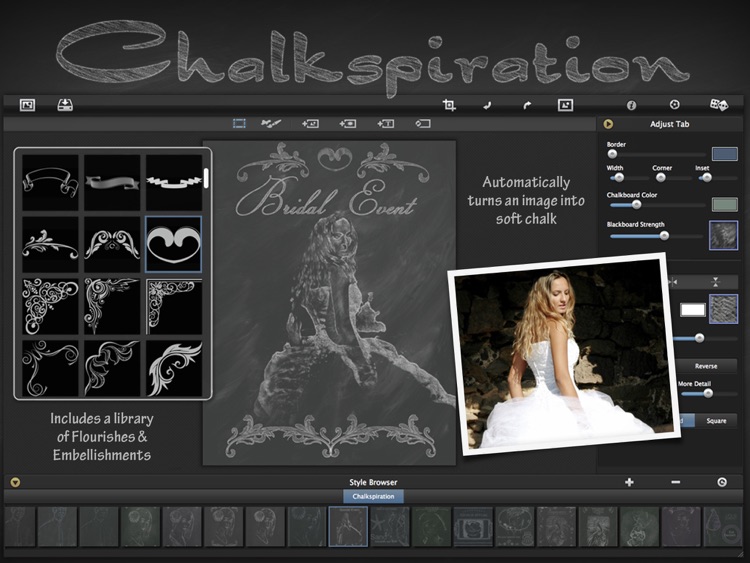Viewport: 750px width, 563px height.
Task: Pick the ornate scroll crest embellishment
Action: (112, 244)
